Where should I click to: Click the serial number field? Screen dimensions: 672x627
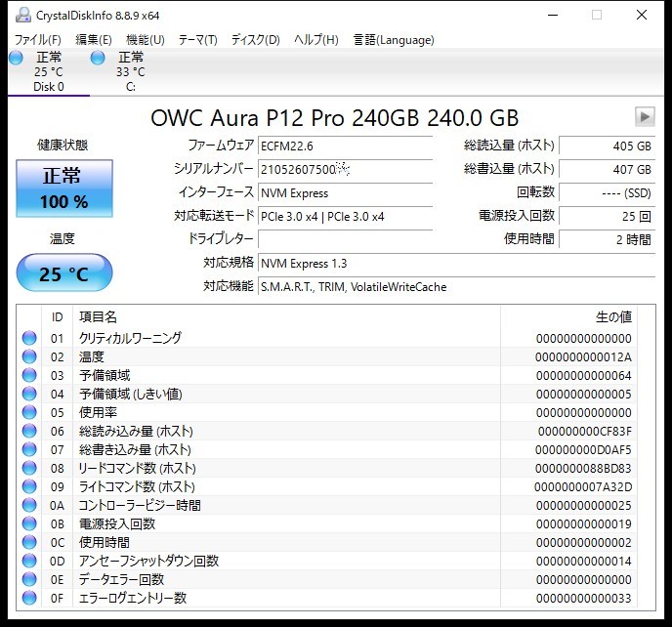345,169
